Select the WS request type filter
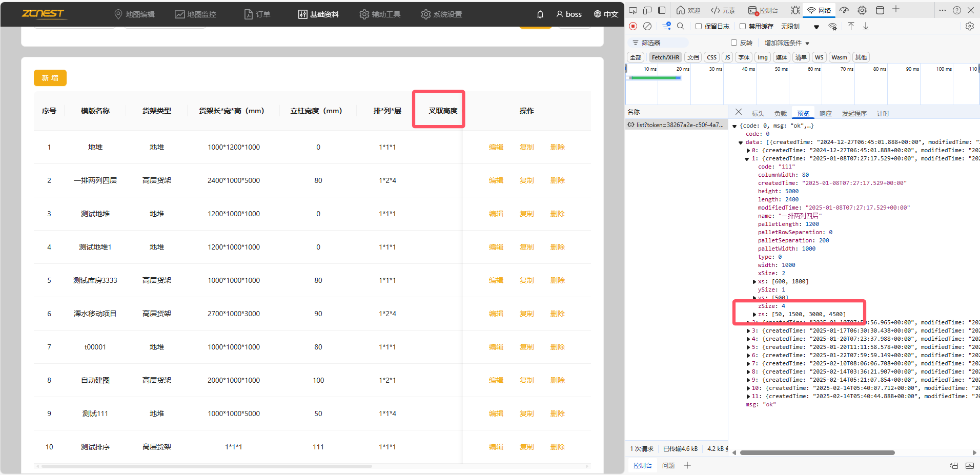The width and height of the screenshot is (980, 475). 819,57
